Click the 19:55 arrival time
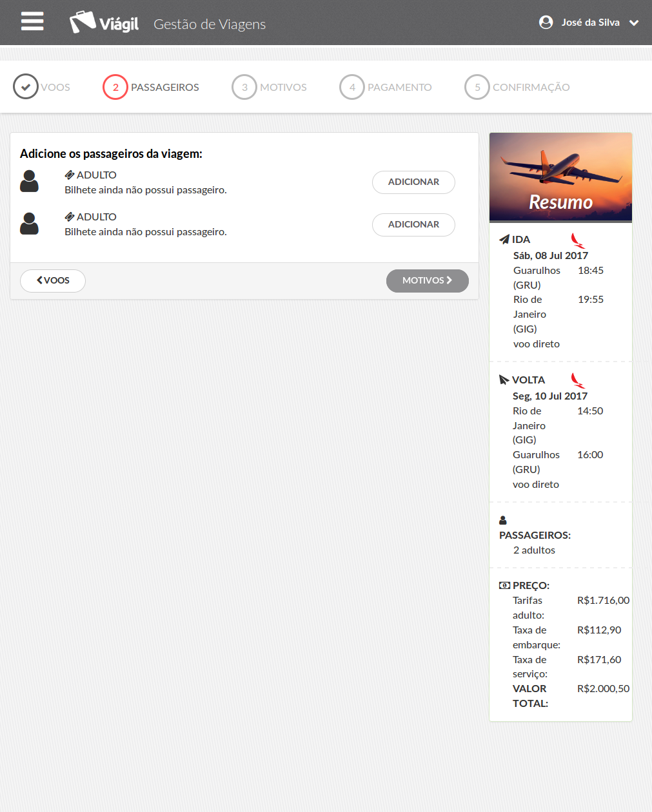This screenshot has width=652, height=812. click(591, 299)
